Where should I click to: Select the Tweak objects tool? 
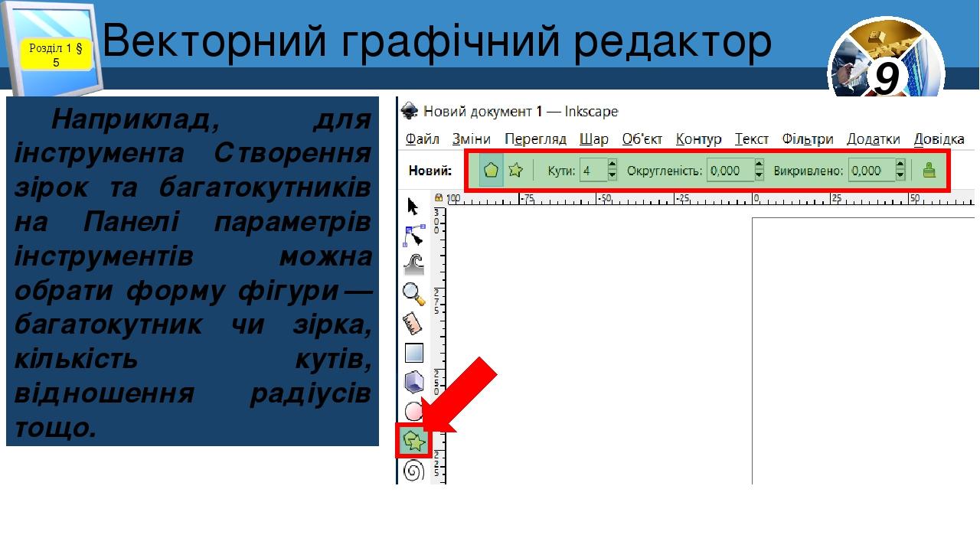click(x=414, y=264)
